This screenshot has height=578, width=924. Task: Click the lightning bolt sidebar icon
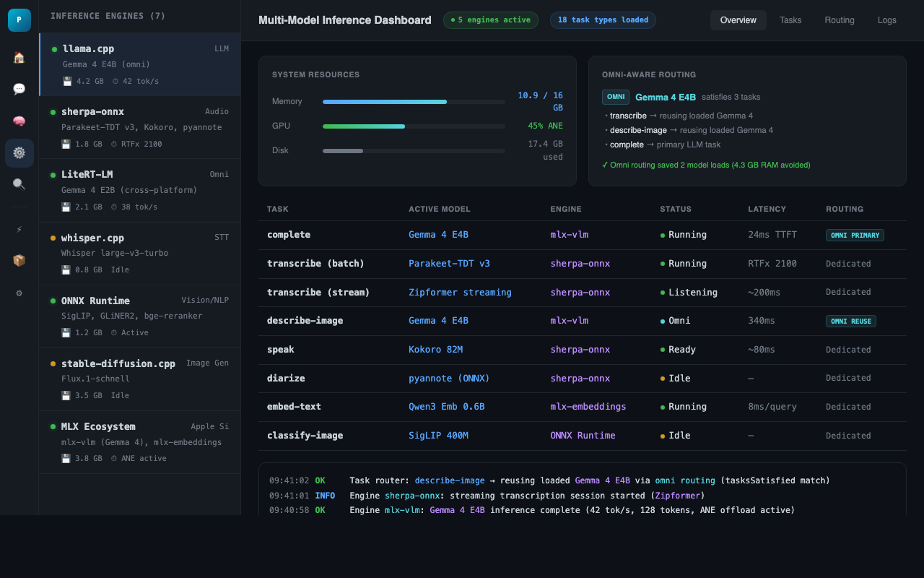[19, 229]
